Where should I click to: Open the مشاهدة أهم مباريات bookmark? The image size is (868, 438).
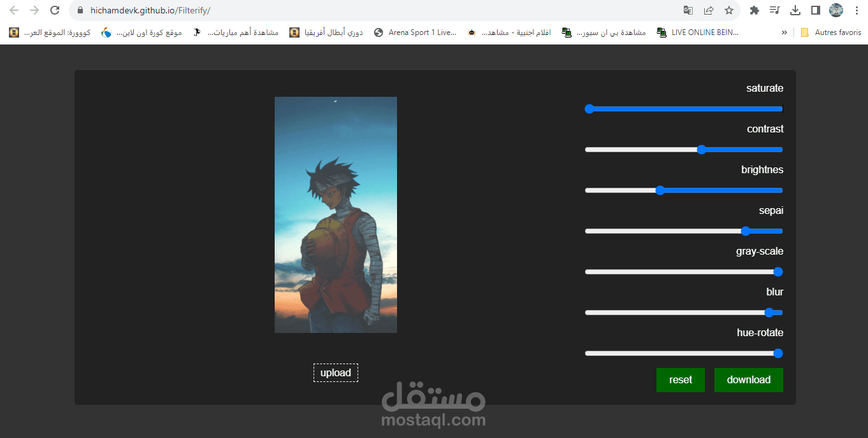click(236, 32)
